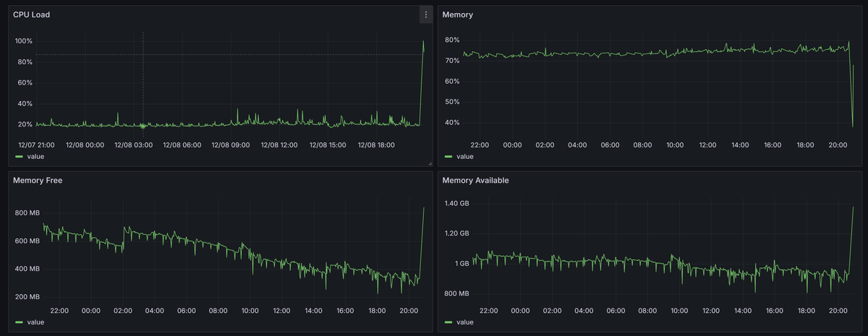Open the color picker for CPU Load legend swatch

pos(19,156)
